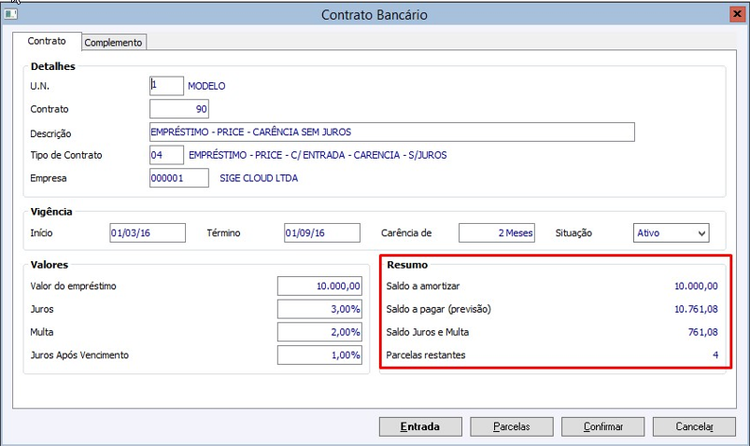Click the Saldo Juros e Multa value 761,08
This screenshot has width=750, height=446.
tap(703, 332)
